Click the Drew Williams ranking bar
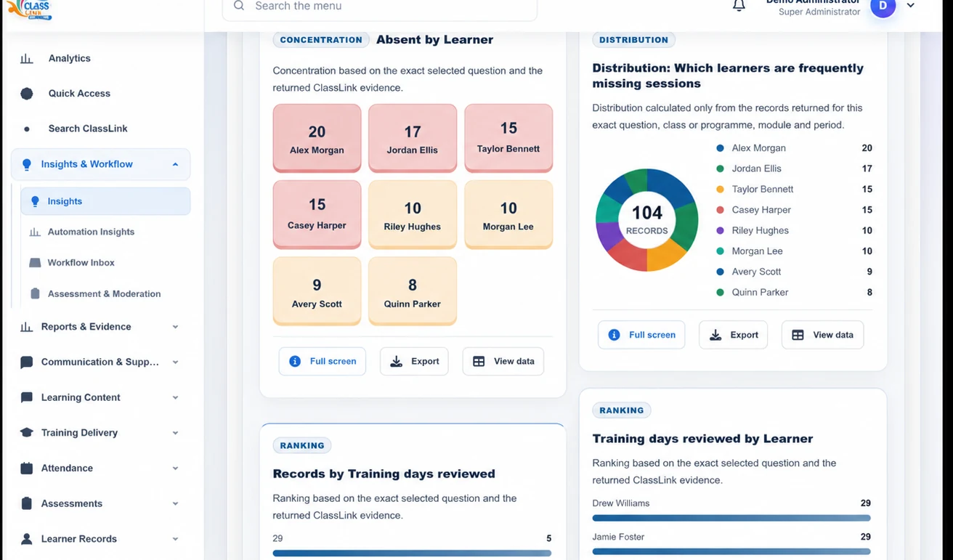 731,518
